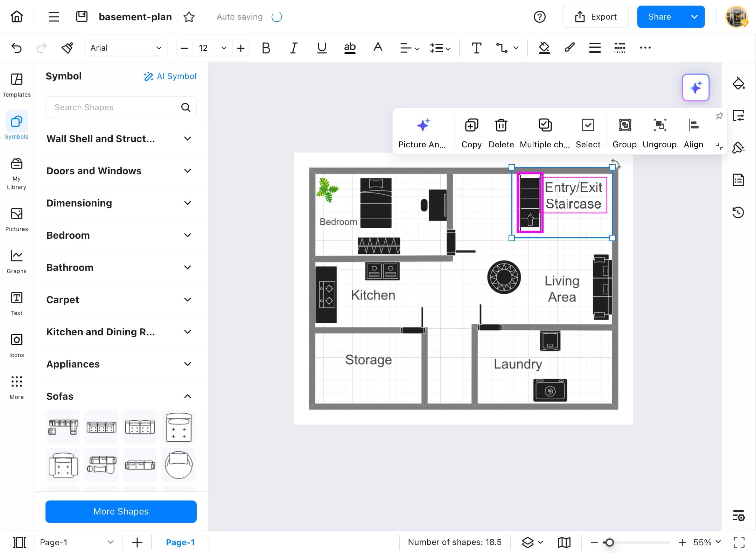This screenshot has height=553, width=756.
Task: Click the zoom slider handle
Action: pos(609,542)
